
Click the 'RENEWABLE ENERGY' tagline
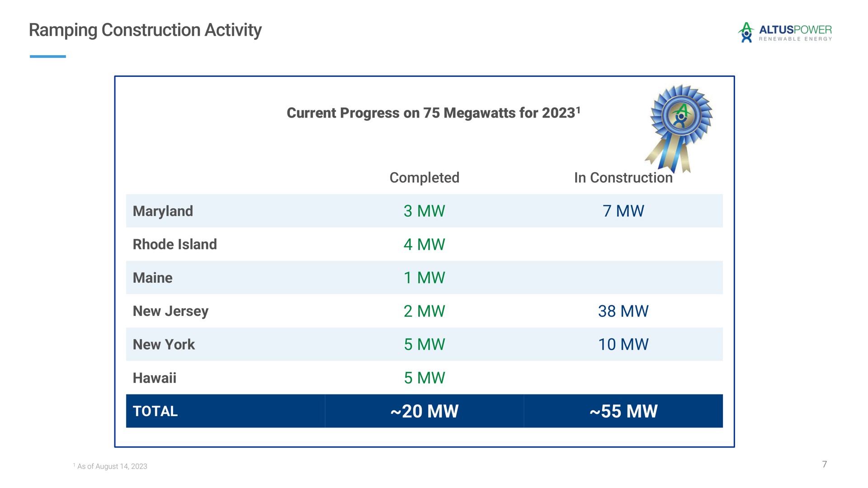(795, 39)
